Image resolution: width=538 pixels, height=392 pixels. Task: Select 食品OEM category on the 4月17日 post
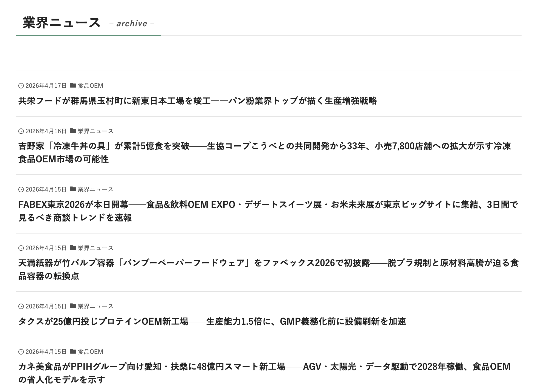90,86
